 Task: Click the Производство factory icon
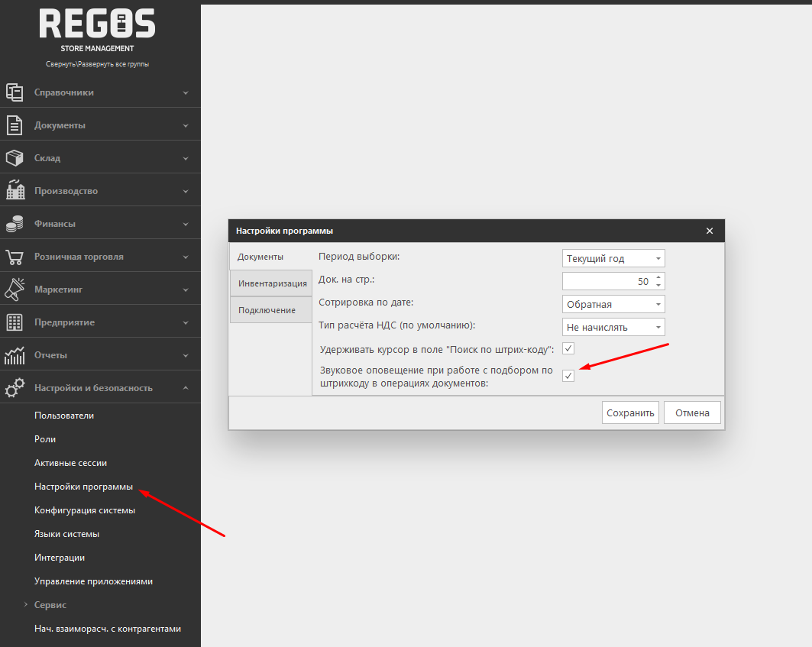(x=15, y=191)
